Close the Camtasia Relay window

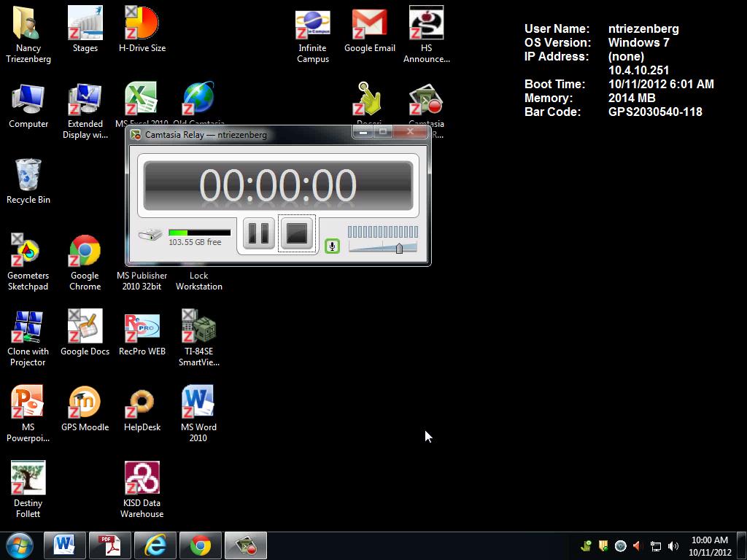(x=410, y=132)
